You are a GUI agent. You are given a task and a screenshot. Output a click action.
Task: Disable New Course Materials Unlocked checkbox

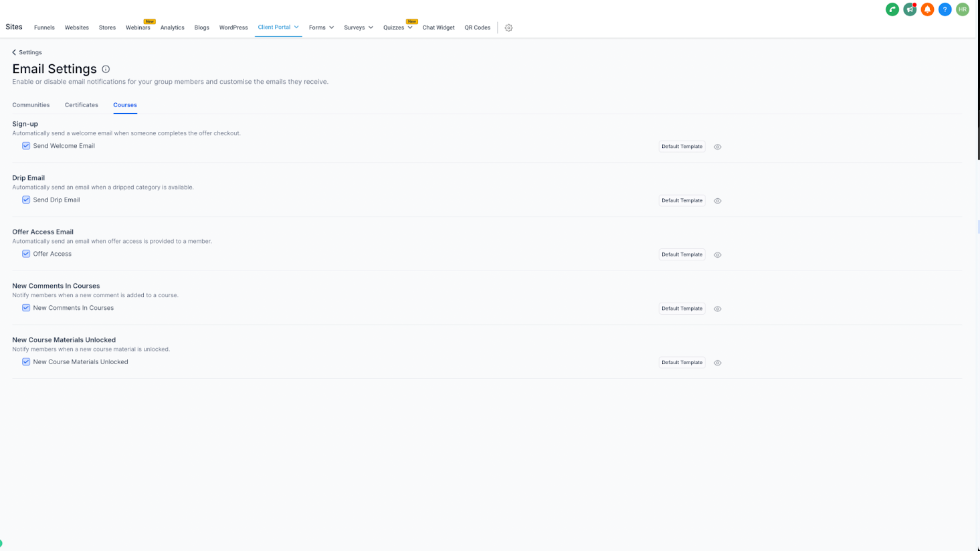[26, 362]
